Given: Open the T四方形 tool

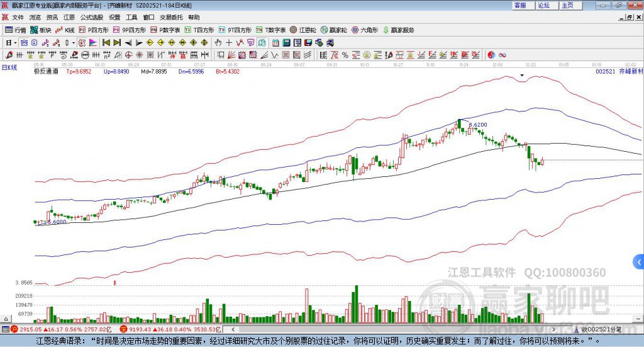Looking at the screenshot, I should pyautogui.click(x=199, y=30).
